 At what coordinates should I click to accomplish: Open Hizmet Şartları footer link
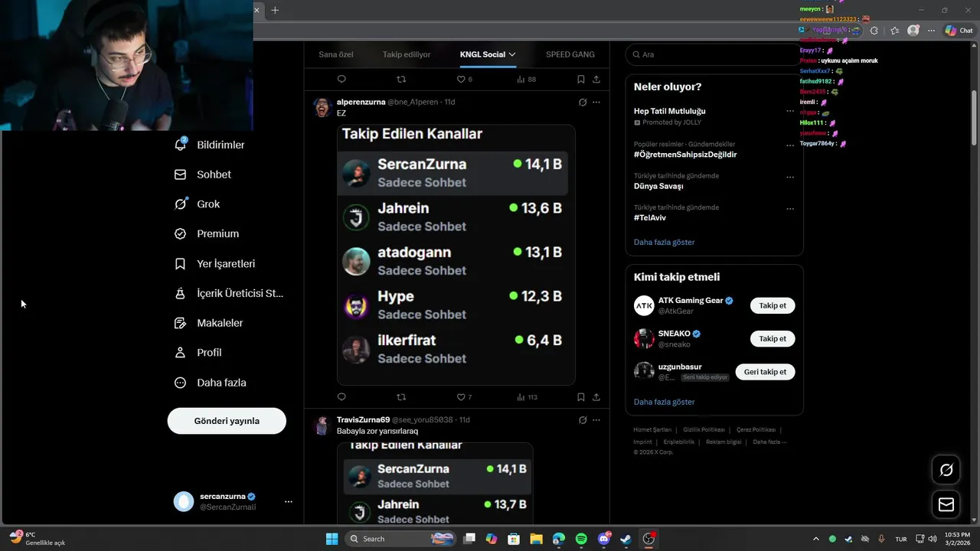coord(652,430)
